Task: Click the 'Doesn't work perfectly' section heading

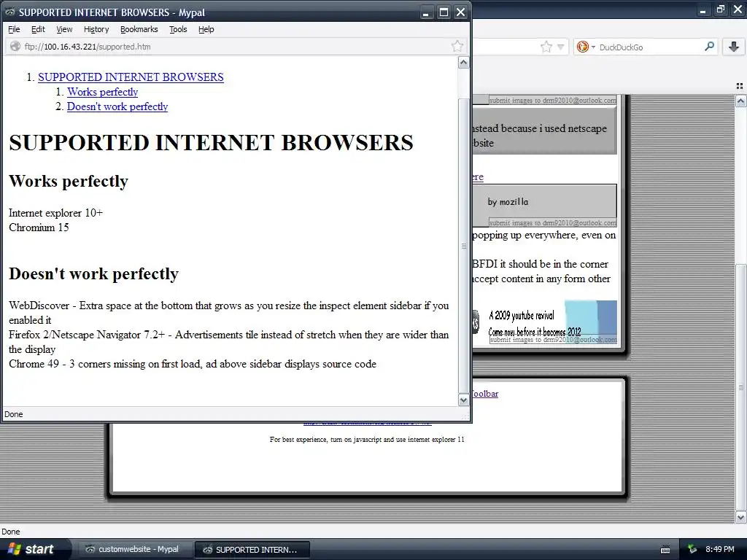Action: pyautogui.click(x=93, y=274)
